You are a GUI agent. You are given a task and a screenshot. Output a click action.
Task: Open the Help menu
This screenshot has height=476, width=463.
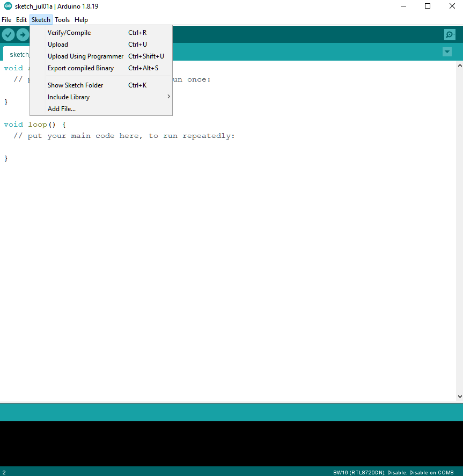81,20
